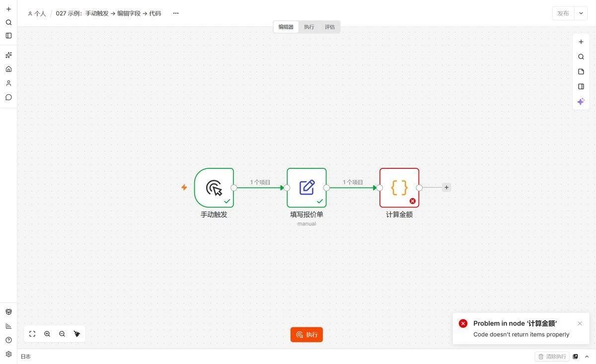
Task: Click the 清除执行 button
Action: 552,357
